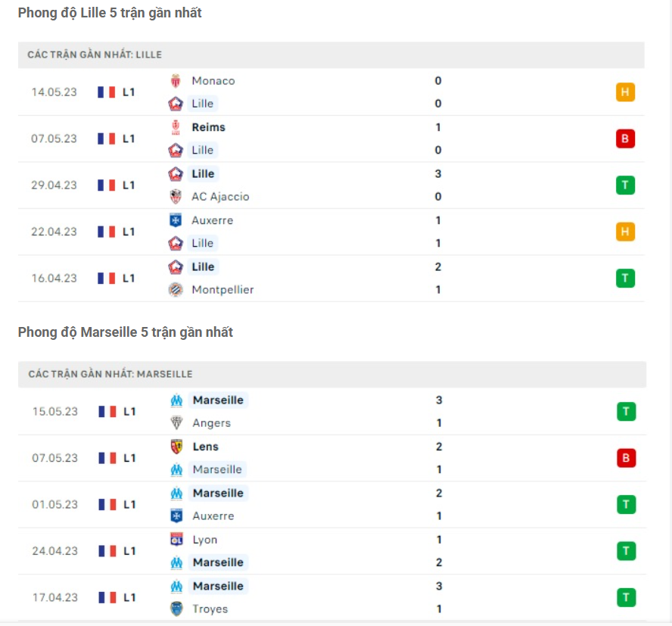672x626 pixels.
Task: Select the Montpellier team logo
Action: click(176, 289)
